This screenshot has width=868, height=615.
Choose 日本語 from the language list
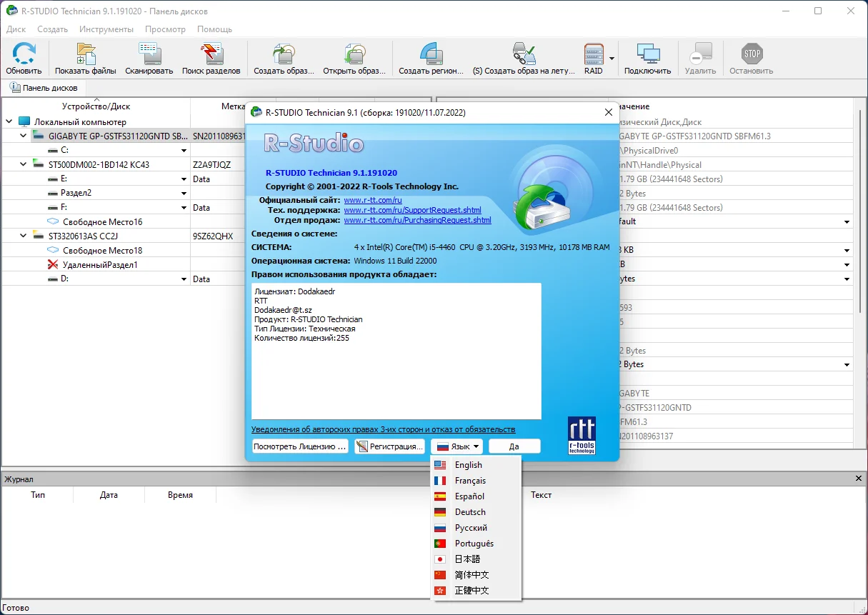[477, 559]
